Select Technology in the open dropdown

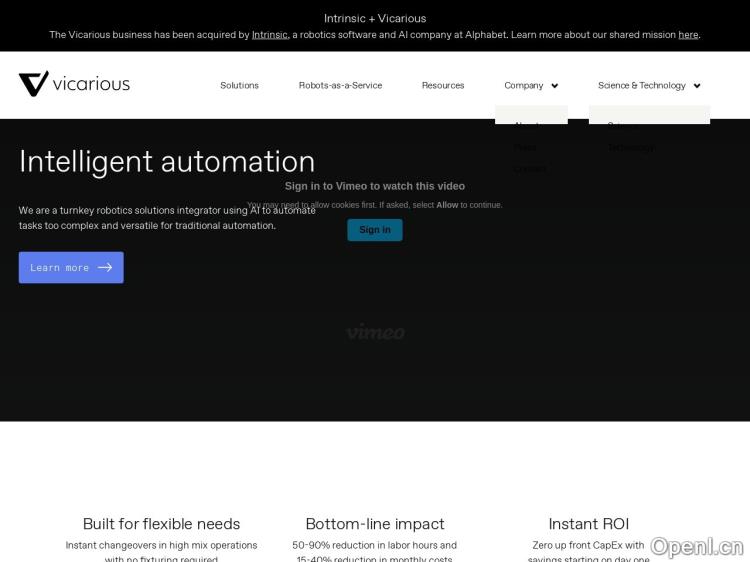tap(630, 147)
